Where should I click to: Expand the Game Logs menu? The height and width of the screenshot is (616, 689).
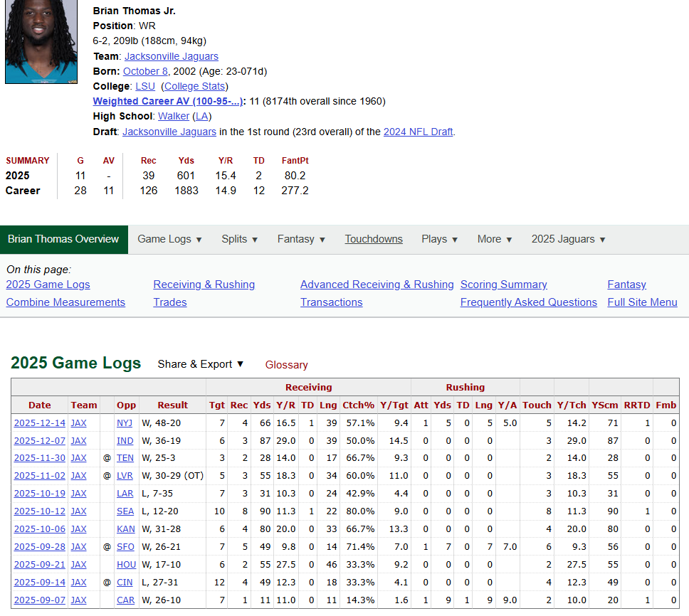tap(169, 239)
